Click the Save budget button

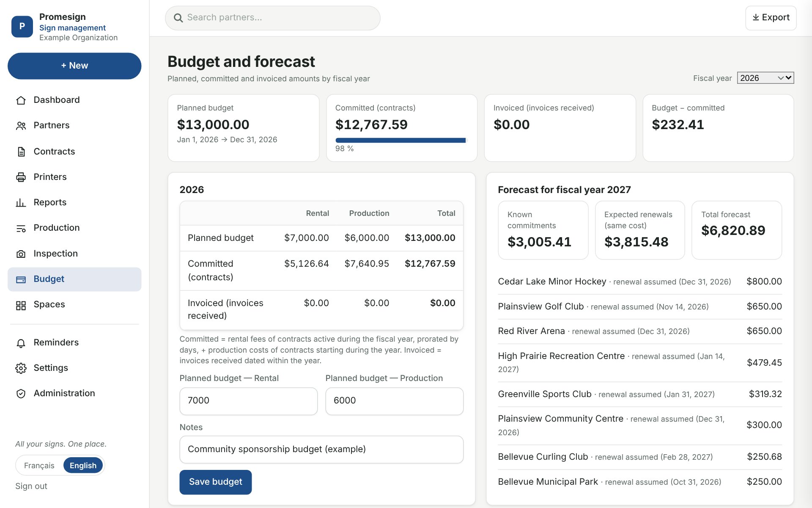click(215, 482)
